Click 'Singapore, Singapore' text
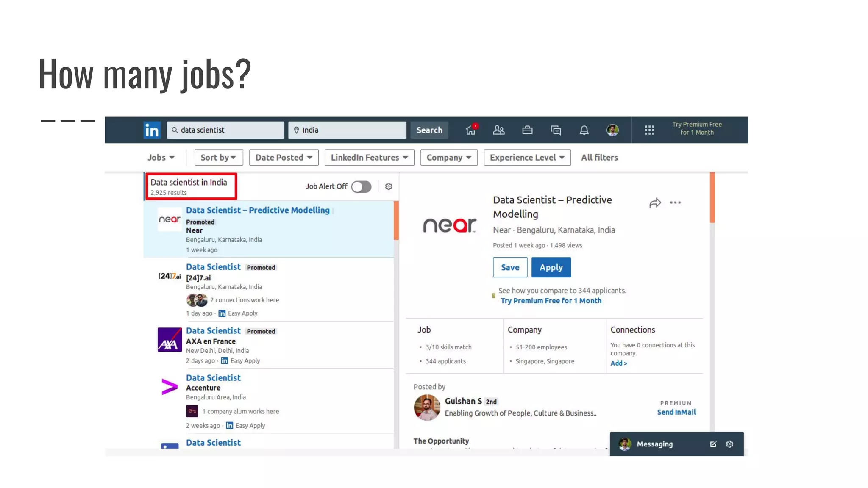This screenshot has height=488, width=868. click(545, 361)
